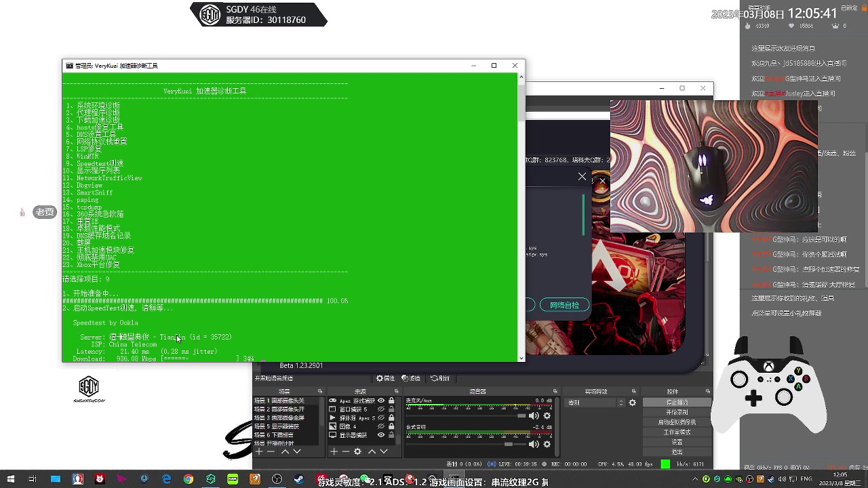Toggle visibility of 显示器捕获 source
Viewport: 868px width, 488px height.
(381, 435)
